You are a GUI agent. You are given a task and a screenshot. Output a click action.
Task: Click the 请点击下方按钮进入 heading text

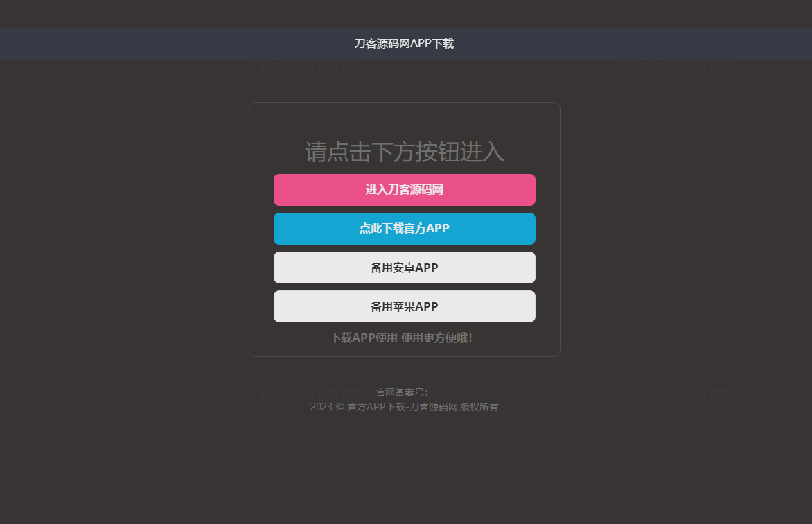click(x=404, y=152)
